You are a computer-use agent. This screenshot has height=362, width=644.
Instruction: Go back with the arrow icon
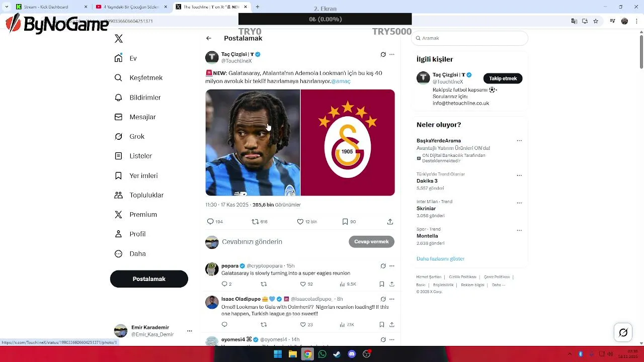pos(209,38)
